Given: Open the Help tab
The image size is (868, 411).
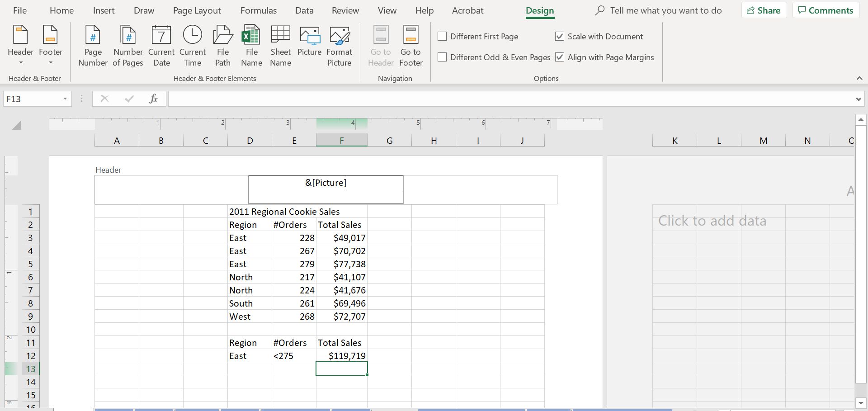Looking at the screenshot, I should (x=425, y=10).
